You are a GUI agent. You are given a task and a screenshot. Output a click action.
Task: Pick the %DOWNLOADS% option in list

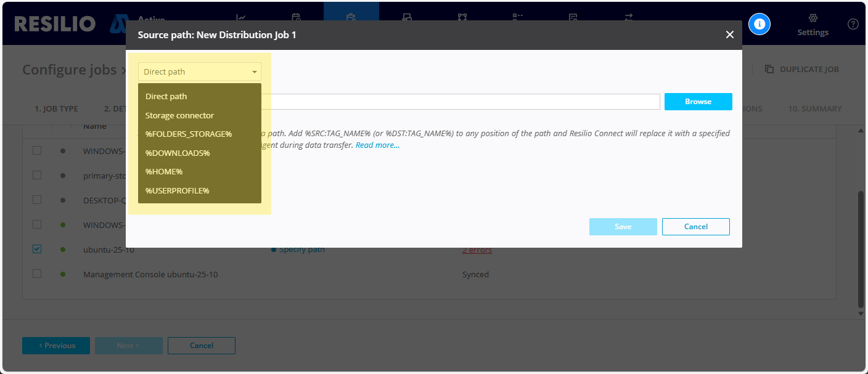178,153
